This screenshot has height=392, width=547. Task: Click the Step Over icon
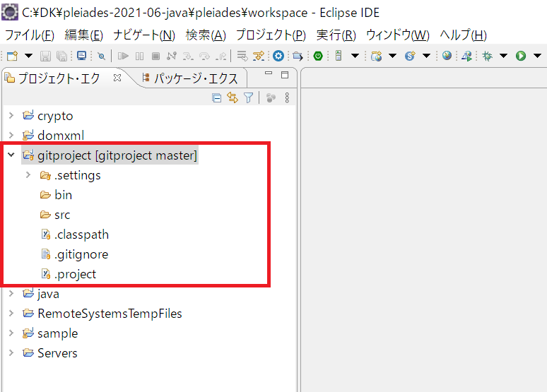pos(204,56)
